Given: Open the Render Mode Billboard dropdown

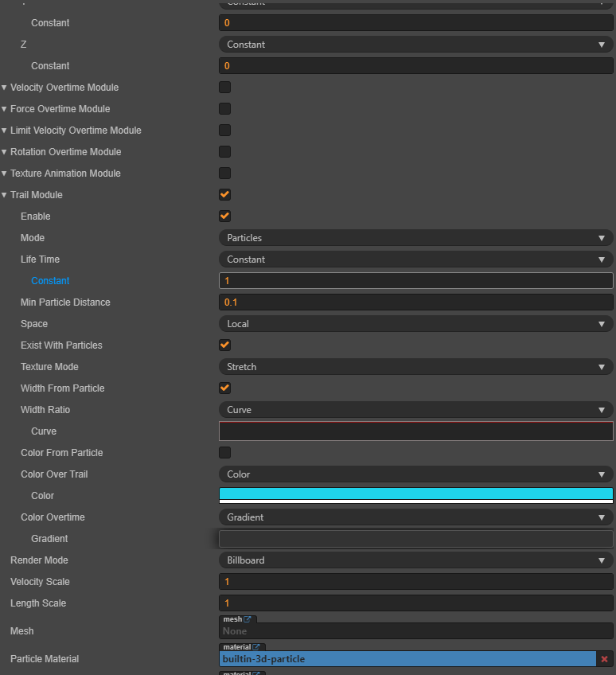Looking at the screenshot, I should point(415,560).
